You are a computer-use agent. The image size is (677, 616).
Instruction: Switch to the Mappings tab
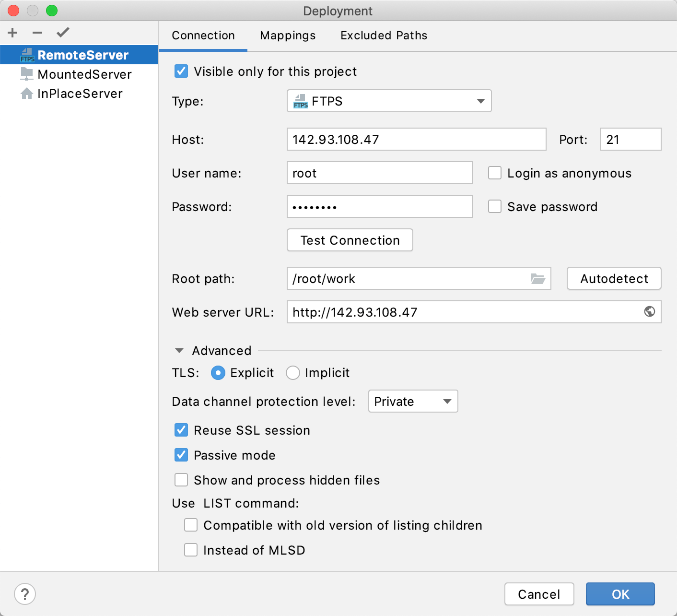[x=287, y=35]
